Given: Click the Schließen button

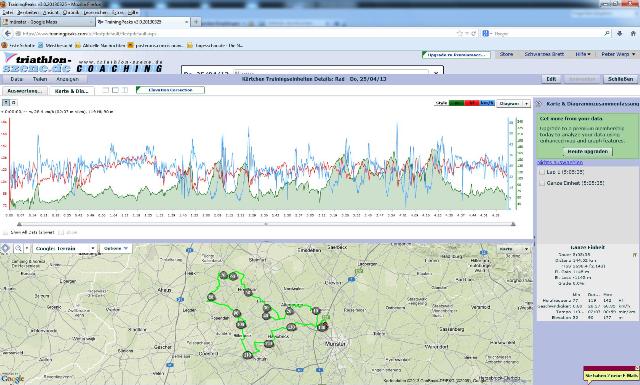Looking at the screenshot, I should pyautogui.click(x=620, y=79).
